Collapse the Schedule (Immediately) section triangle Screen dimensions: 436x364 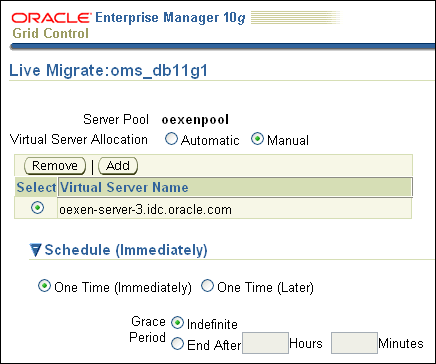tap(35, 250)
